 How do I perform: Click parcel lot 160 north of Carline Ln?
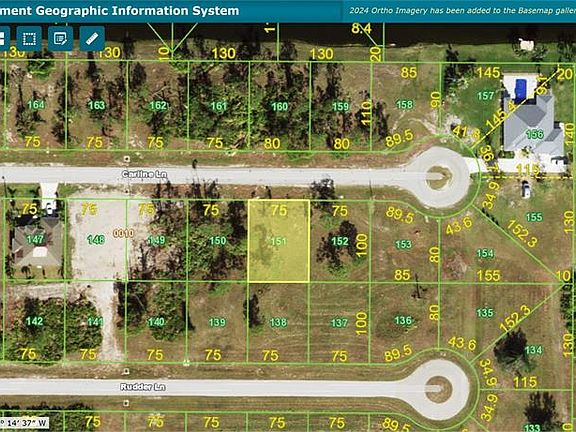[x=280, y=106]
